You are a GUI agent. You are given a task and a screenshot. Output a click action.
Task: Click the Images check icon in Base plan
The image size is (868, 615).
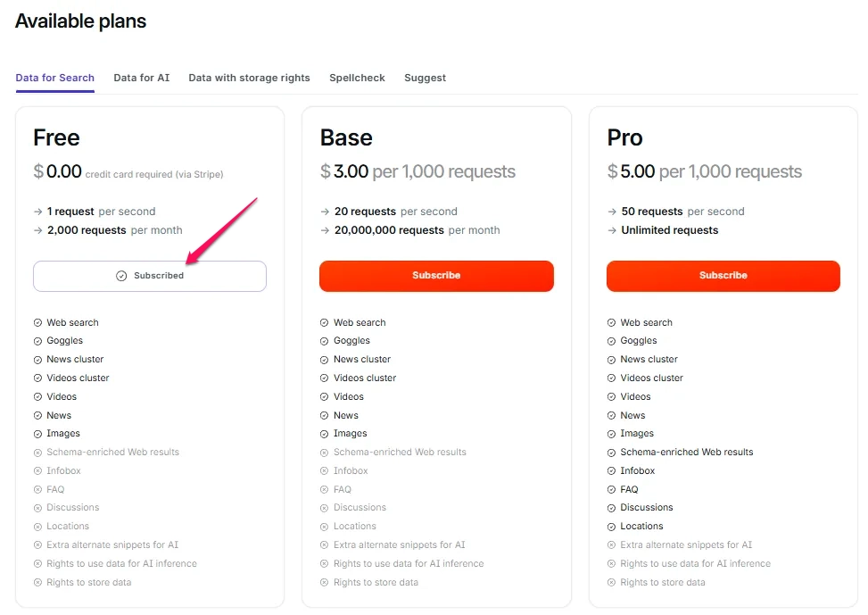point(325,434)
